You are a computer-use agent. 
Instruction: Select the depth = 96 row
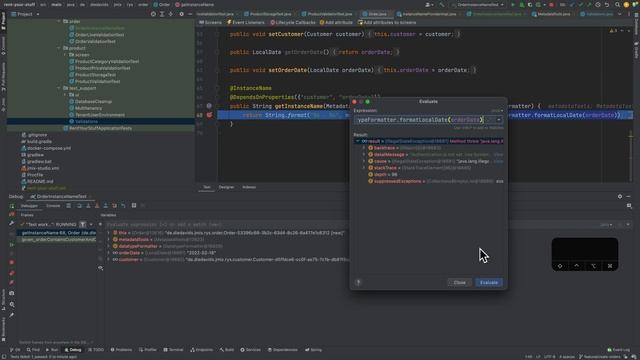[429, 175]
